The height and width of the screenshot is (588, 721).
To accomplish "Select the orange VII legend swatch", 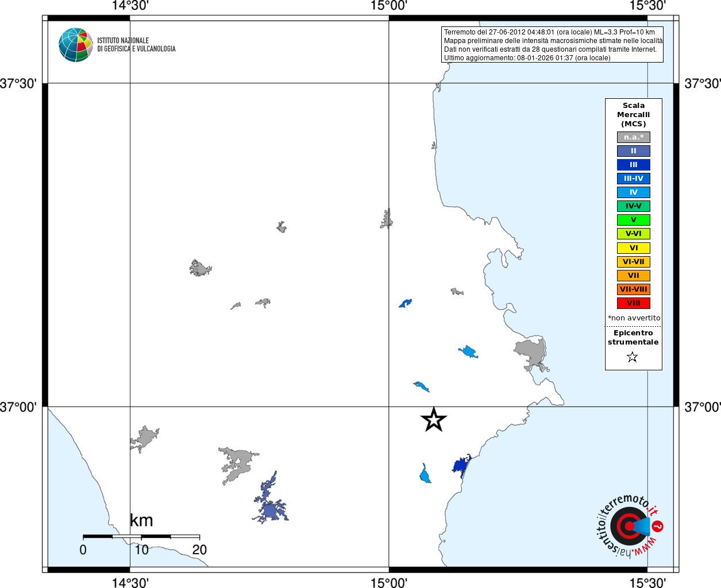I will [634, 276].
